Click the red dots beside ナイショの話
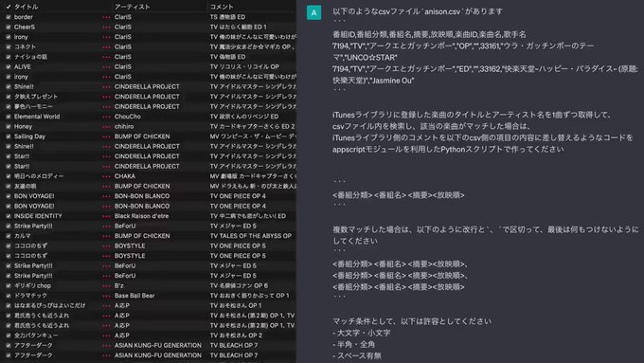 pos(106,57)
